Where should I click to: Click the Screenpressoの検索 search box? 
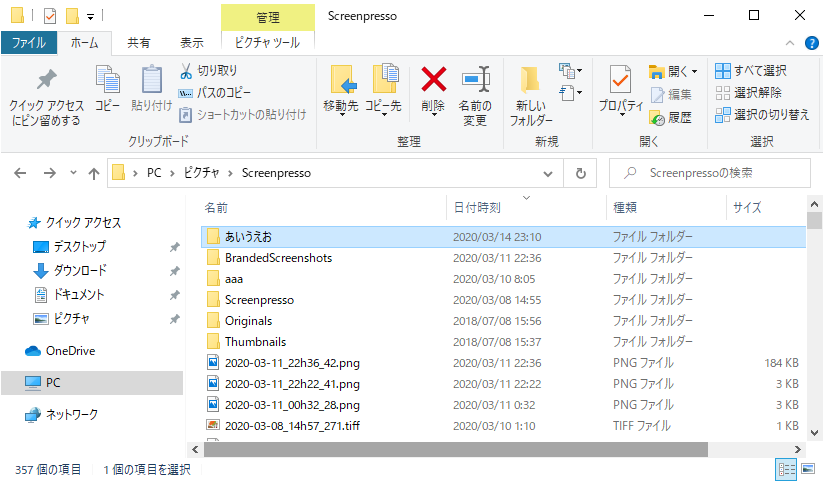709,173
